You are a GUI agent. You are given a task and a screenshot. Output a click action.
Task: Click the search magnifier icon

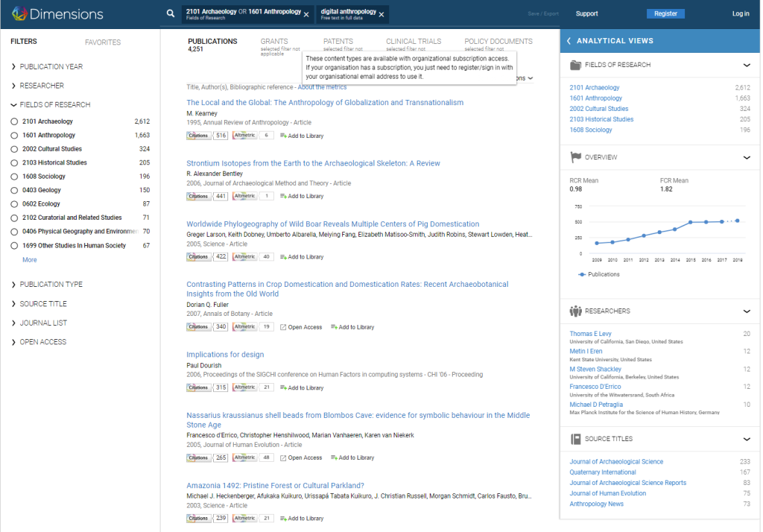coord(171,13)
